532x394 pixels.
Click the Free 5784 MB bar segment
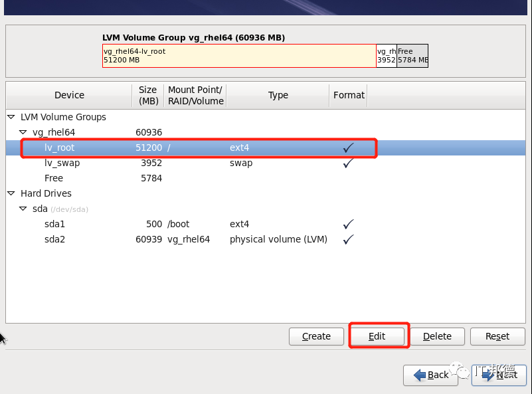[x=412, y=56]
